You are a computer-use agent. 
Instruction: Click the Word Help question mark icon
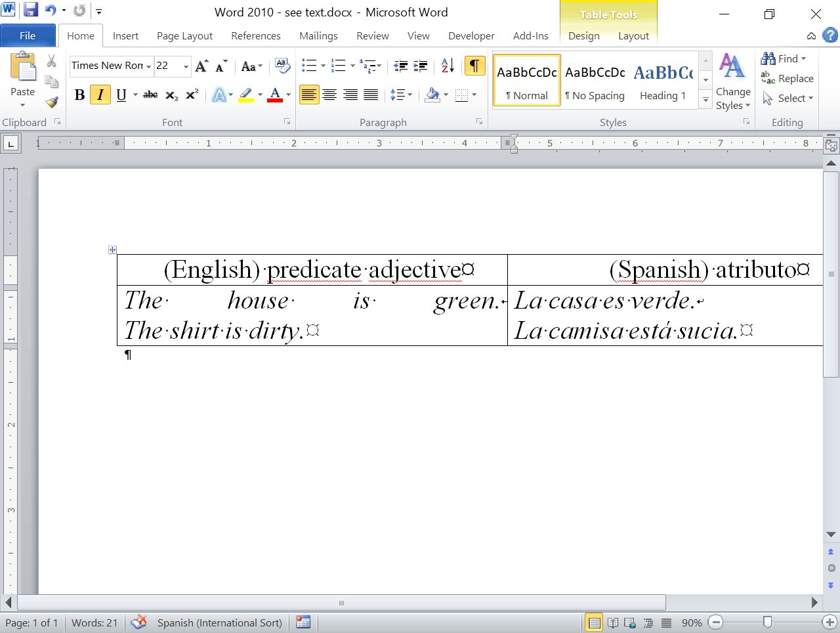point(830,35)
